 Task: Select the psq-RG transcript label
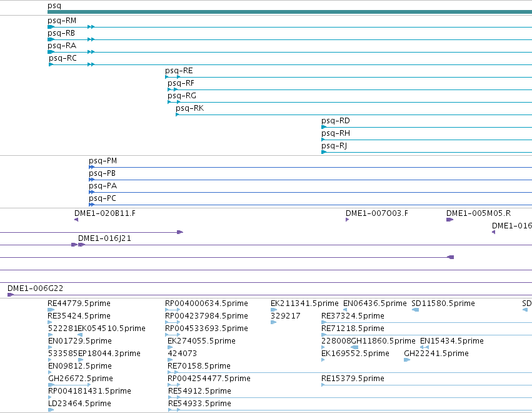point(182,96)
